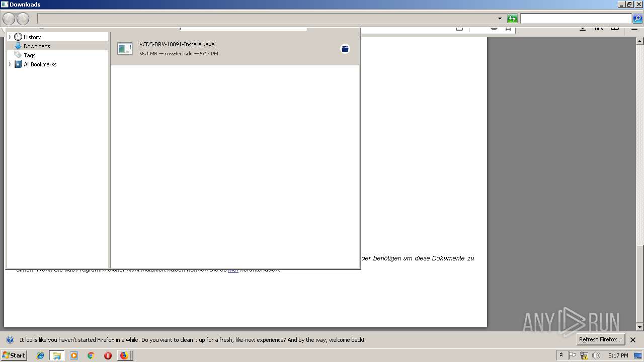The width and height of the screenshot is (644, 362).
Task: Click the green refresh icon by address bar
Action: (x=512, y=19)
